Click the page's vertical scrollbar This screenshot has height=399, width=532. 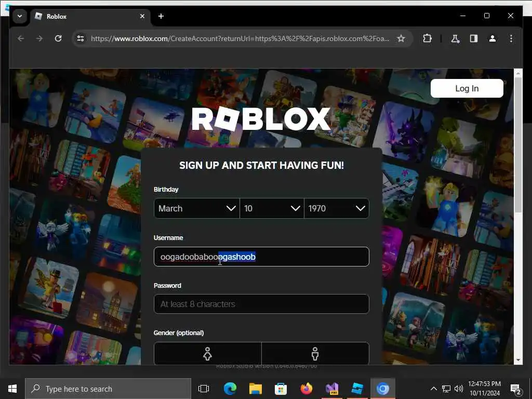tap(518, 145)
